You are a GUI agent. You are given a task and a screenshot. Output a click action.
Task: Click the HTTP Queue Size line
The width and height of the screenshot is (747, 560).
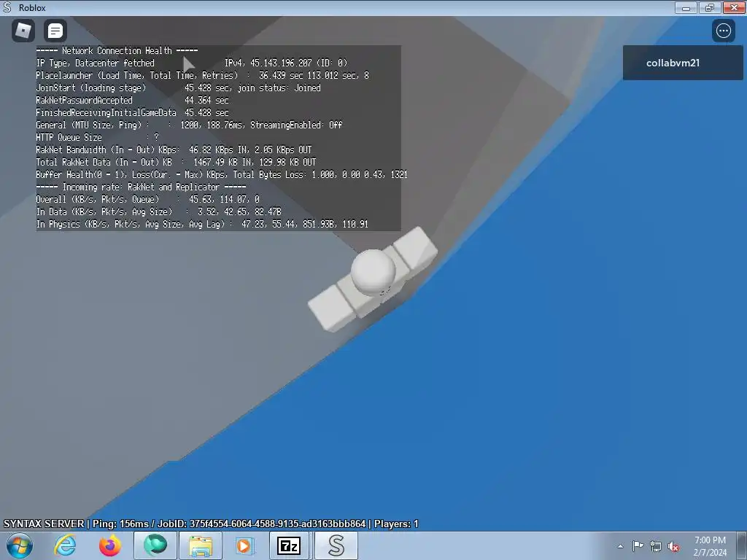point(98,137)
